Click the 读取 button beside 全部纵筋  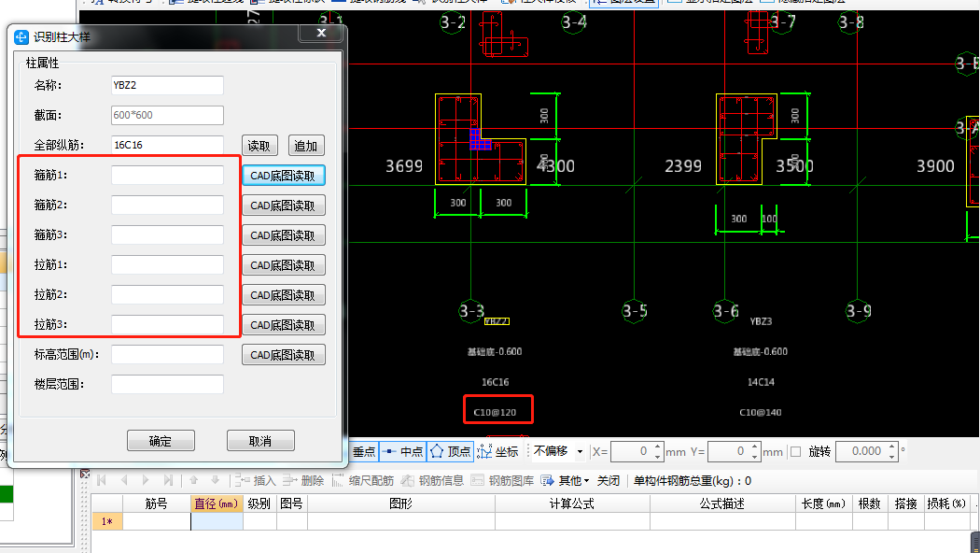click(259, 146)
